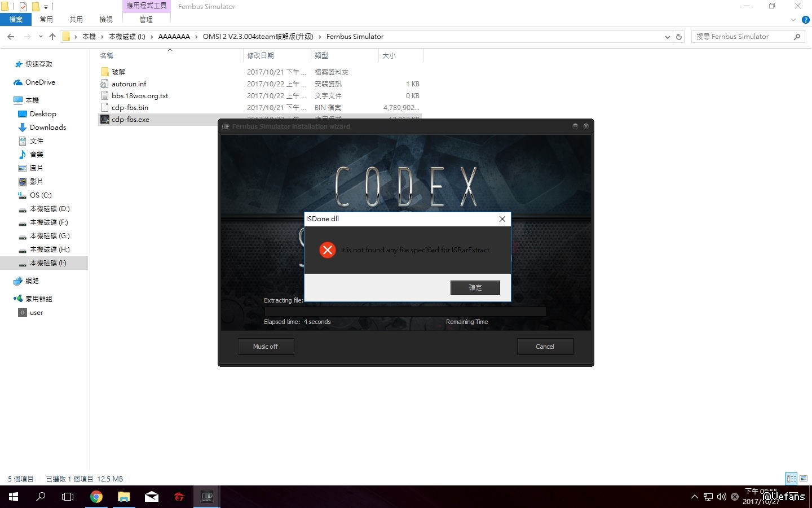Open 家用群組 in navigation pane

coord(38,299)
